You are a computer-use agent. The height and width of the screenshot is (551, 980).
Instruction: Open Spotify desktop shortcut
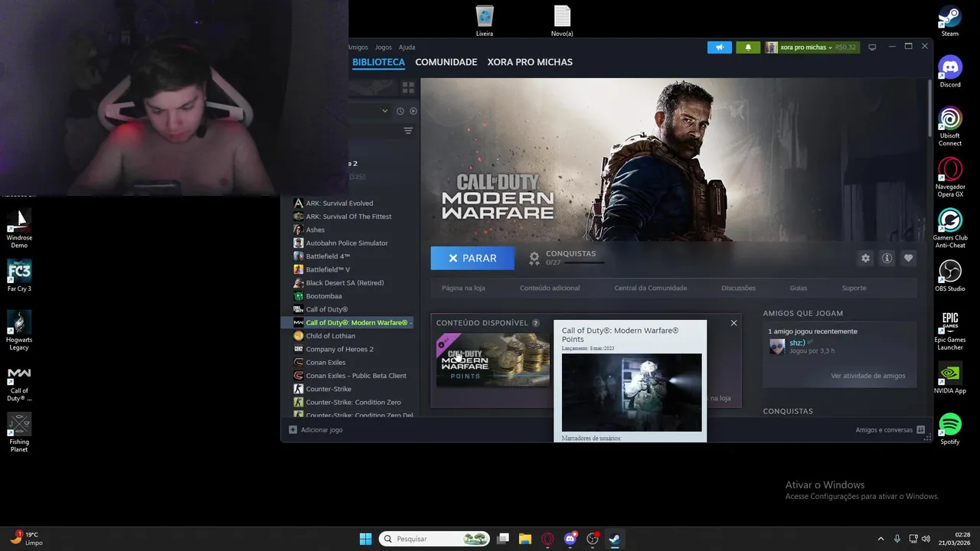[x=949, y=429]
